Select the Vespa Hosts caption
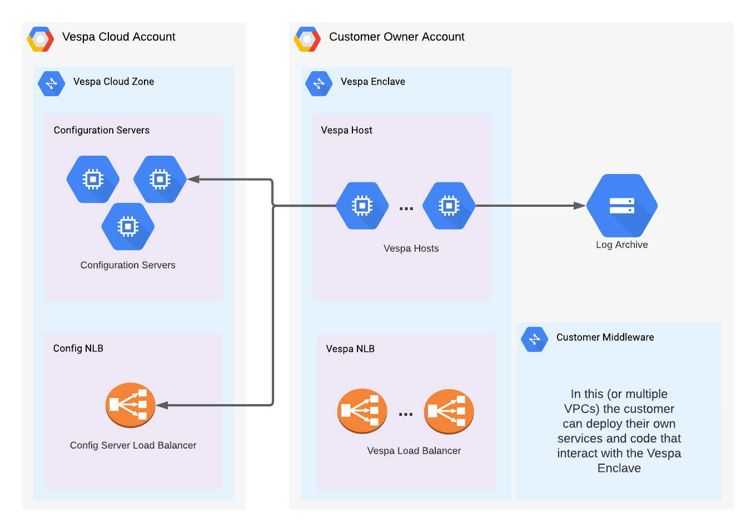 click(411, 248)
